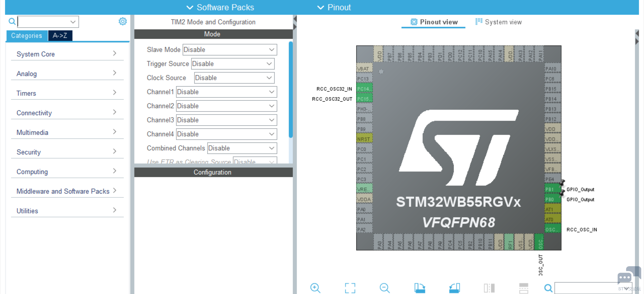
Task: Open the Pinout menu
Action: (334, 7)
